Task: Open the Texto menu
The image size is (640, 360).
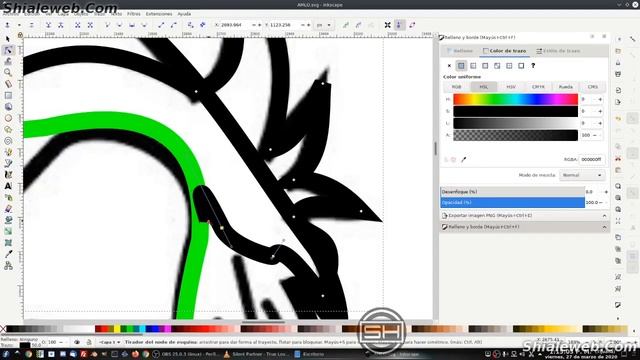Action: 116,14
